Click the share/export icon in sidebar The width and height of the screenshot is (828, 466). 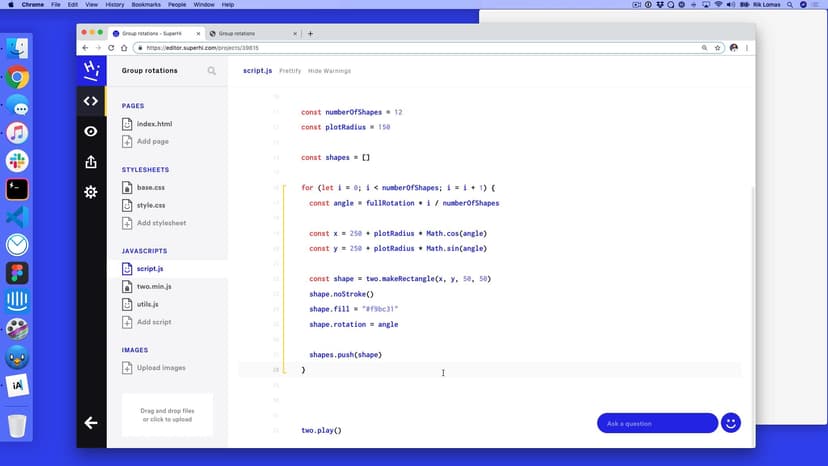click(x=91, y=161)
